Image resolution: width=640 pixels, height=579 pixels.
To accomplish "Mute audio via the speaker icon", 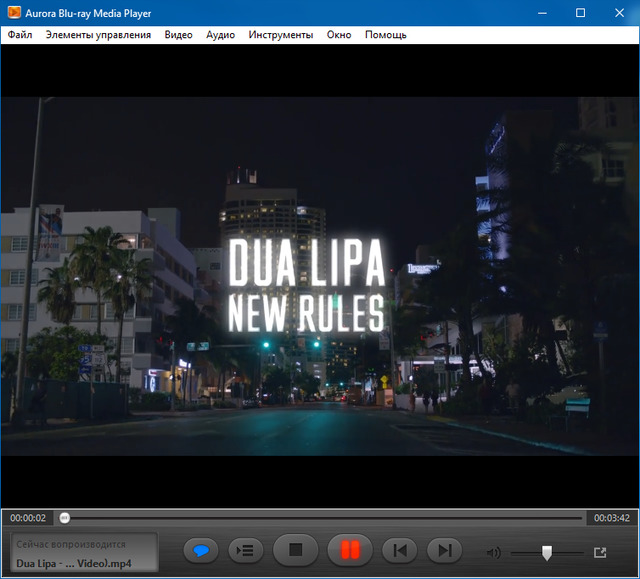I will (492, 552).
